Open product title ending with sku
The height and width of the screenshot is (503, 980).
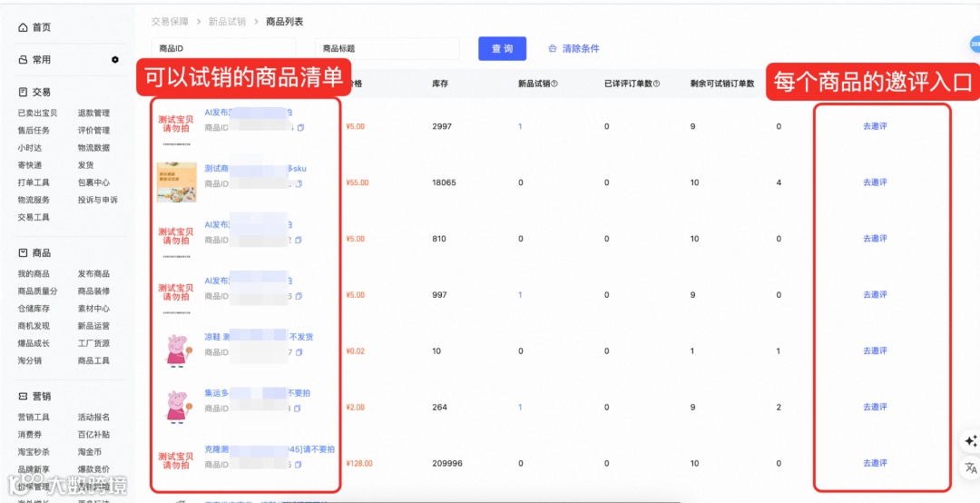pos(255,169)
